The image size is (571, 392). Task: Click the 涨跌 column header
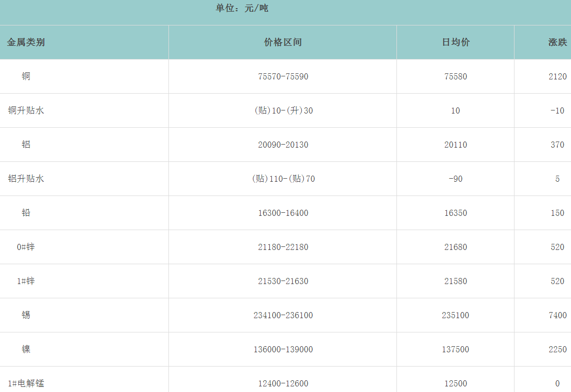tap(557, 42)
